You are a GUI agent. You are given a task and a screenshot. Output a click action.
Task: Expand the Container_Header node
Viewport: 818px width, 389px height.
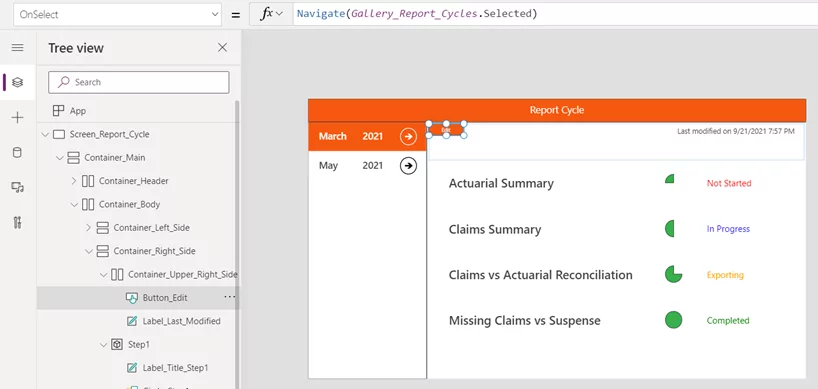point(74,181)
